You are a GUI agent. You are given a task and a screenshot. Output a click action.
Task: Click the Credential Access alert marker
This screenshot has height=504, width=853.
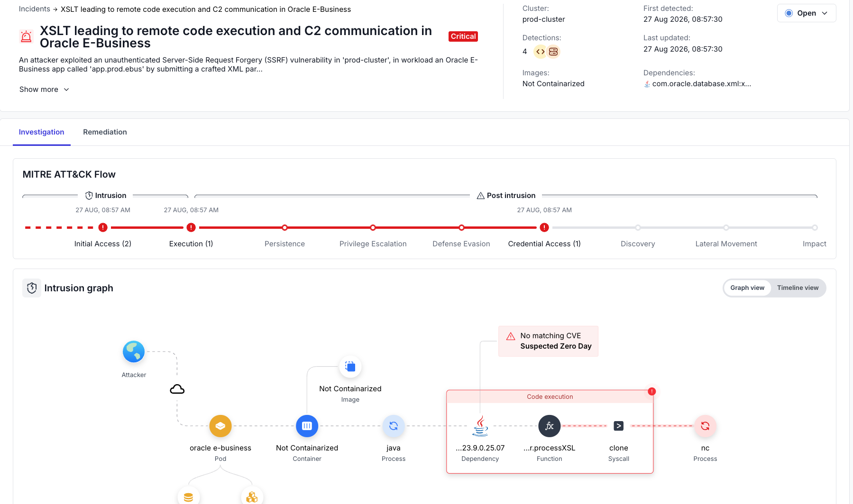544,227
